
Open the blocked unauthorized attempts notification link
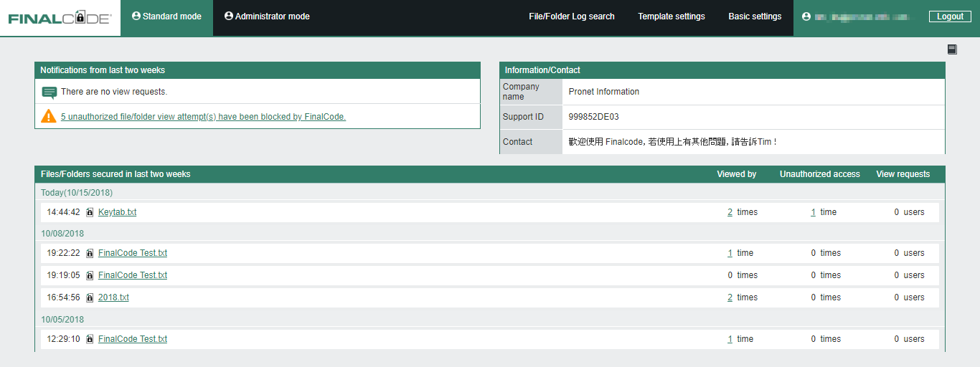(203, 117)
